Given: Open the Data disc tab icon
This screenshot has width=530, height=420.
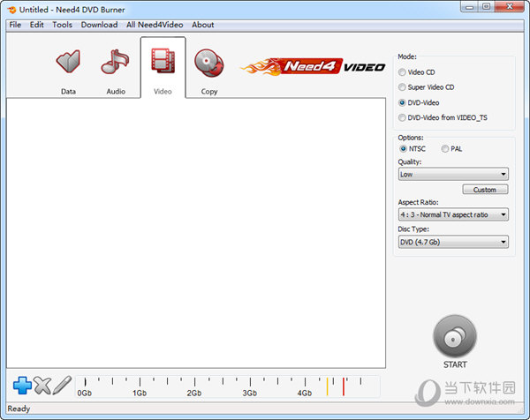Looking at the screenshot, I should (68, 62).
